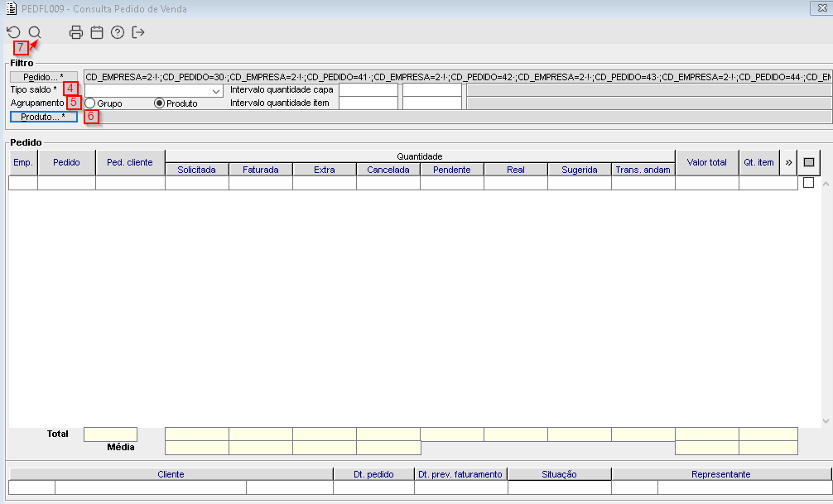Select the Grupo radio button
This screenshot has height=504, width=833.
89,103
